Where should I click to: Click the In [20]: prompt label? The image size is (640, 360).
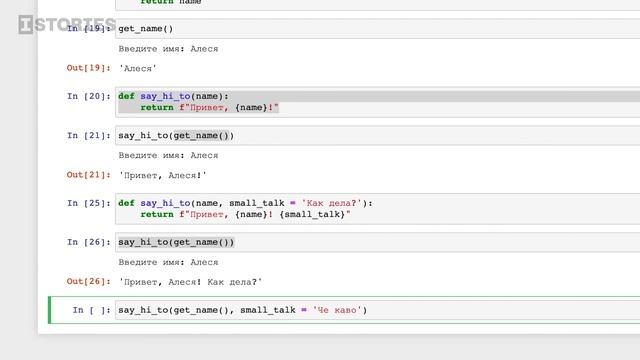click(x=89, y=96)
